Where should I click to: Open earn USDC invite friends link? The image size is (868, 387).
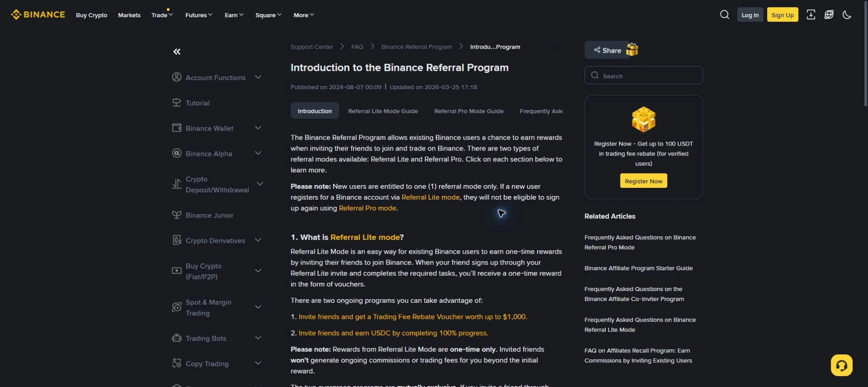click(x=393, y=333)
